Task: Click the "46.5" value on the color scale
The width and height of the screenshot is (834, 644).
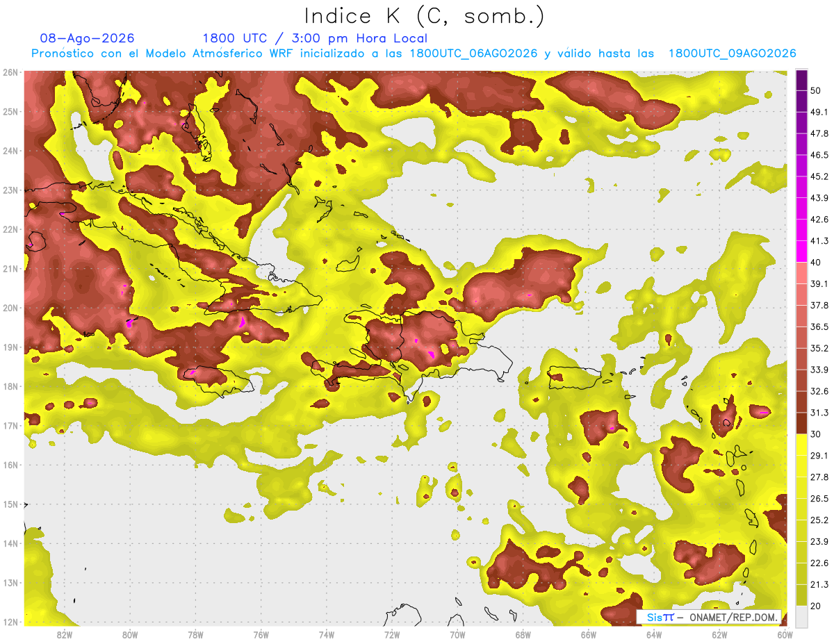Action: 820,155
